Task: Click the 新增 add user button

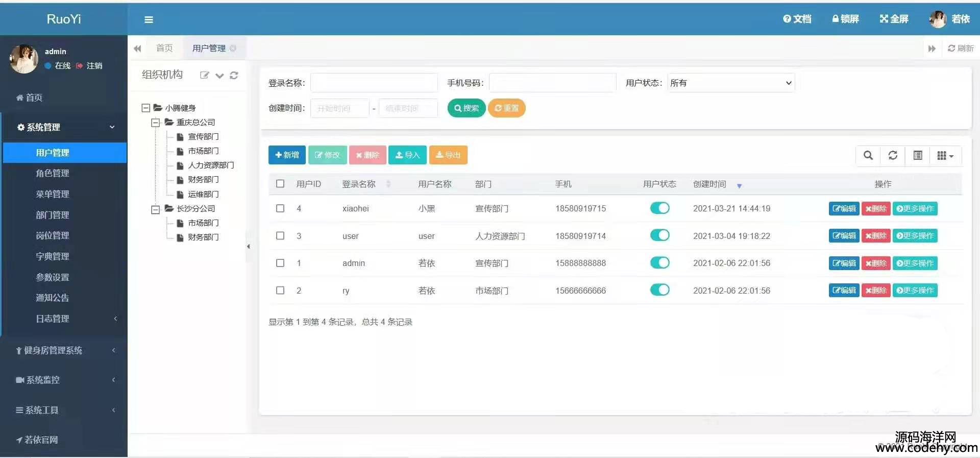Action: 287,155
